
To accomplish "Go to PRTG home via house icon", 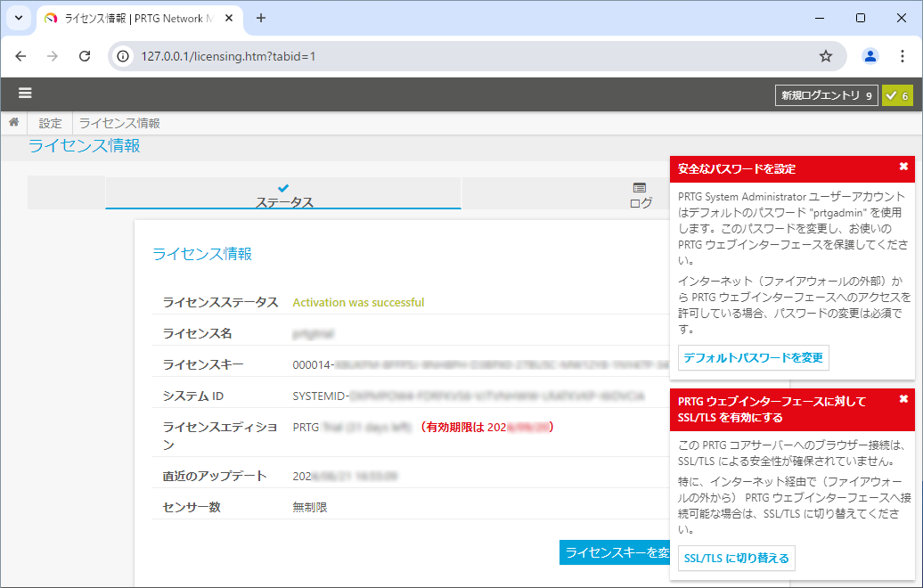I will tap(13, 122).
